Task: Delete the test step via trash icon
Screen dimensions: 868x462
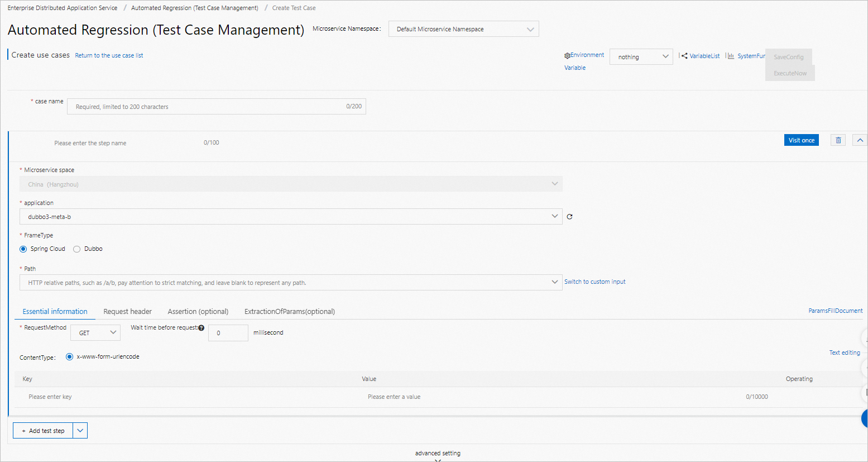Action: click(x=838, y=140)
